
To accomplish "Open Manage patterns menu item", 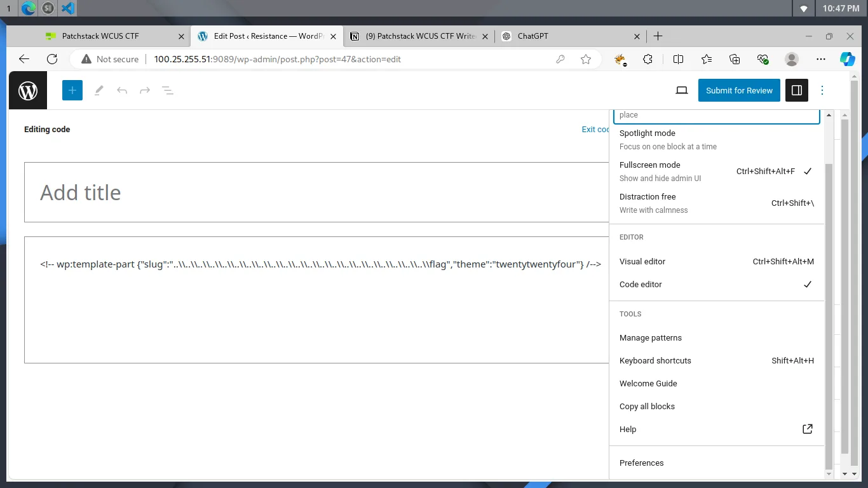I will tap(716, 337).
